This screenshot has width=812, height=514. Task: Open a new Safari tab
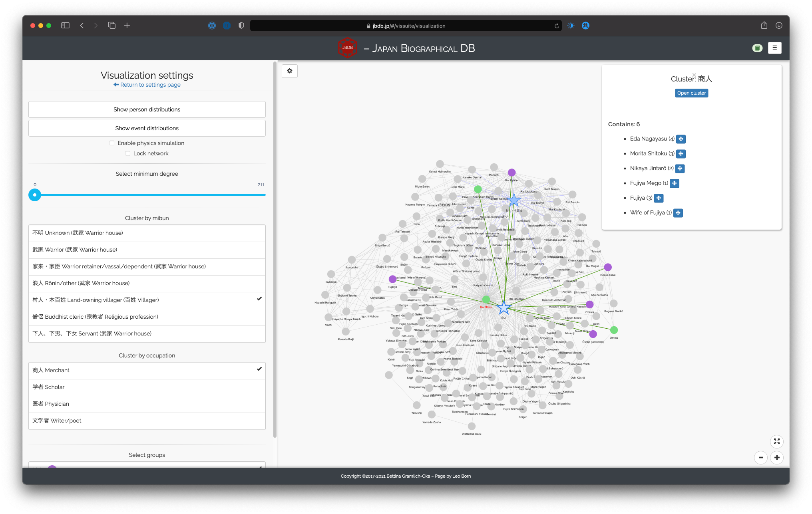click(x=127, y=26)
